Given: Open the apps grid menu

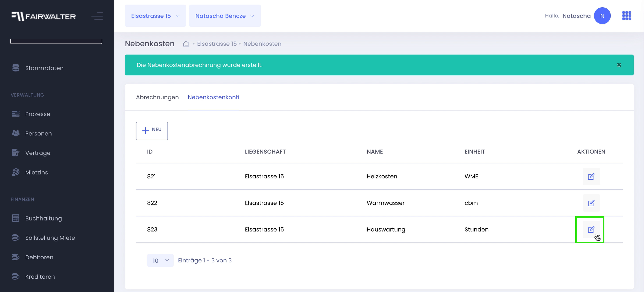Looking at the screenshot, I should coord(626,16).
